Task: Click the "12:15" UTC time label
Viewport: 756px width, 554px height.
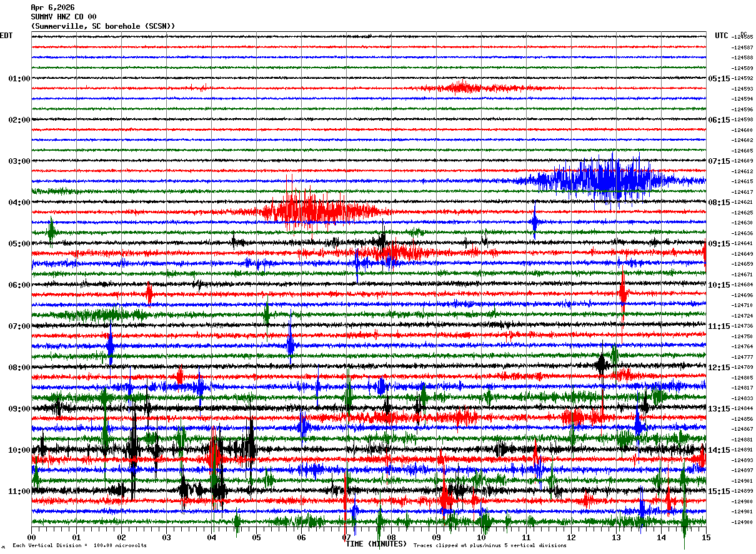Action: pos(719,368)
